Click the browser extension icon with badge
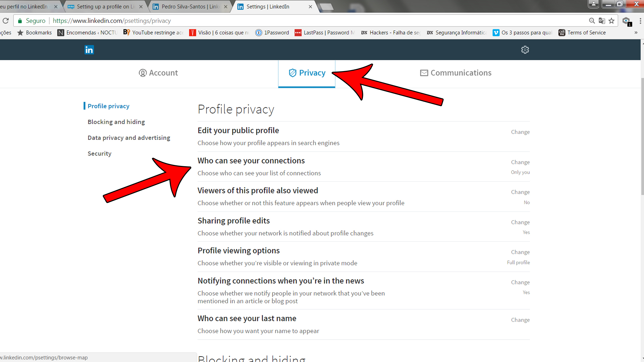The image size is (644, 362). (x=627, y=21)
